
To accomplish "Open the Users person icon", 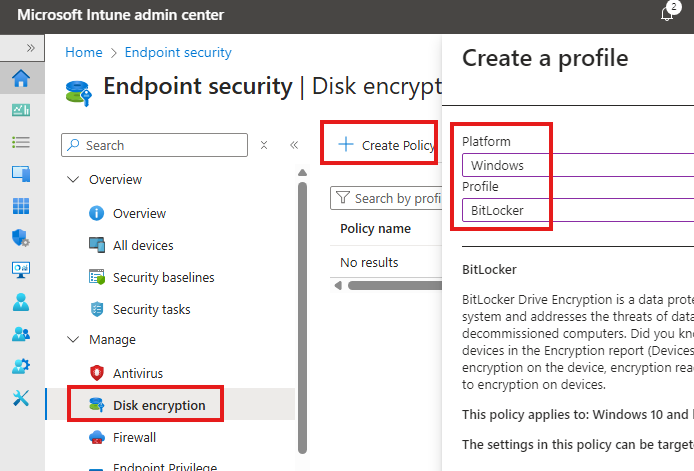I will 21,301.
